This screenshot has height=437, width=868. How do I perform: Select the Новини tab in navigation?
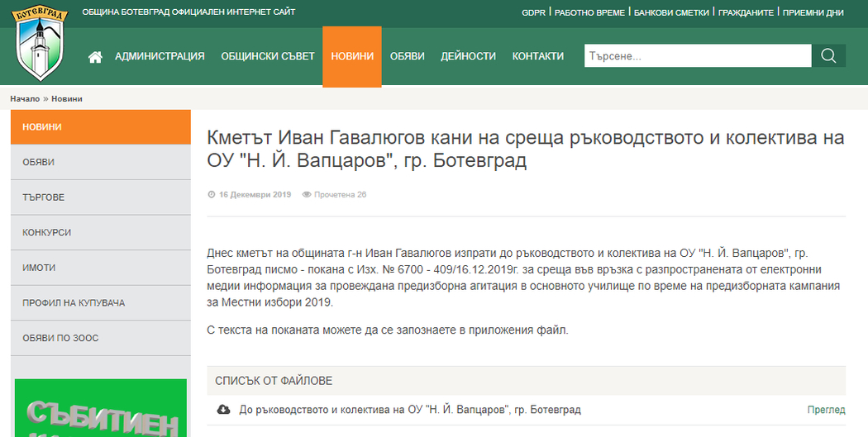[x=352, y=56]
